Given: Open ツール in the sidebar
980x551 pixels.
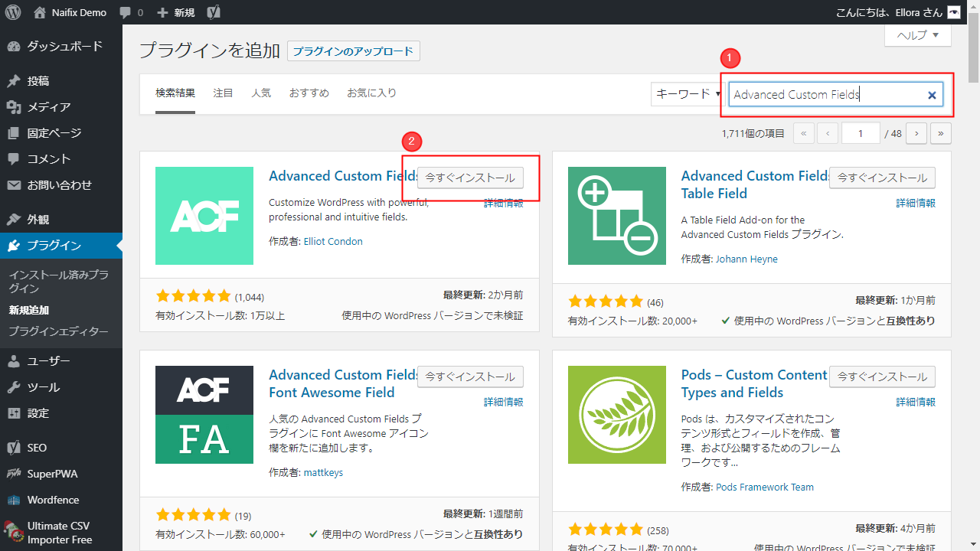Looking at the screenshot, I should (x=61, y=387).
